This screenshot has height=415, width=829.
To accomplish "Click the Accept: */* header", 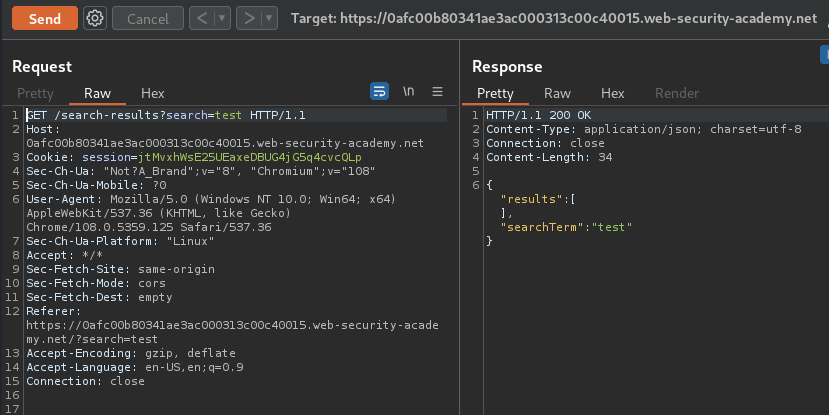I will click(65, 255).
